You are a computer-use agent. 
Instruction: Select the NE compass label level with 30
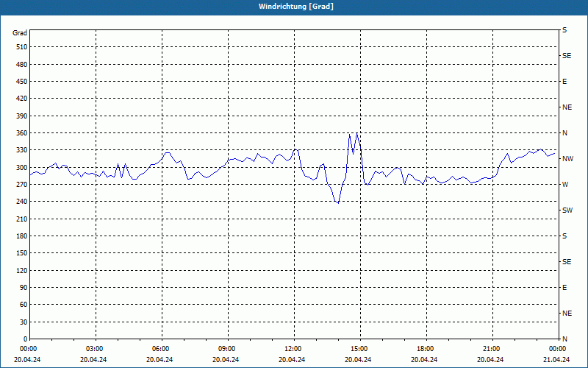567,314
